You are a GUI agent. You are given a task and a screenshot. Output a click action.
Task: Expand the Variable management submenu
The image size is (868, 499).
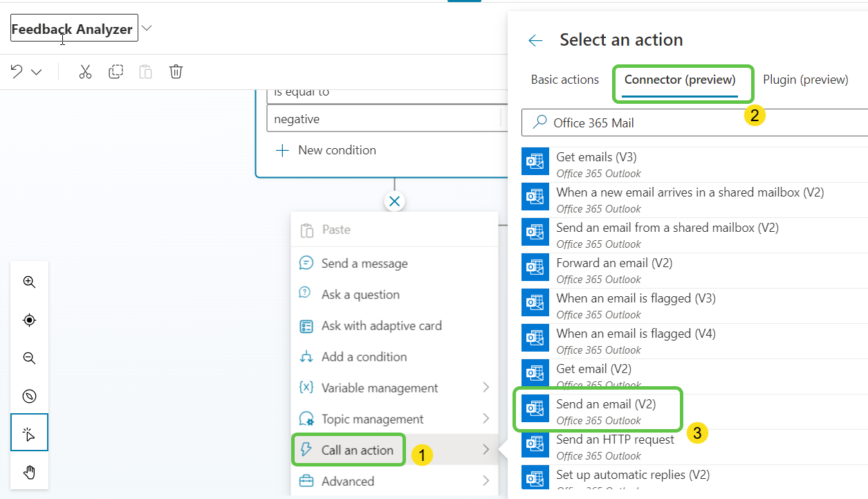tap(486, 388)
